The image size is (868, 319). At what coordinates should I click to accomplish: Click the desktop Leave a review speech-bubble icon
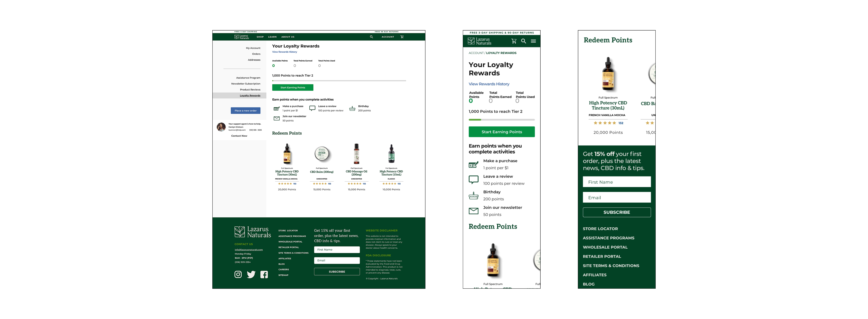point(312,108)
